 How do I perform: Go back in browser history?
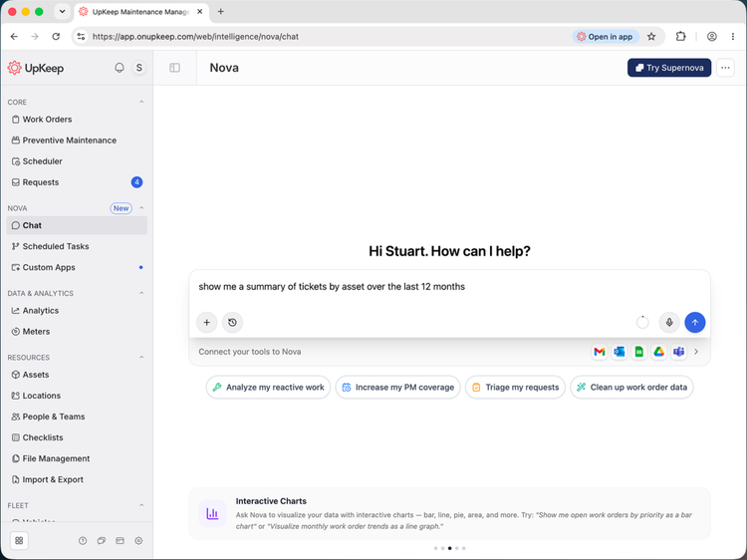pyautogui.click(x=14, y=37)
